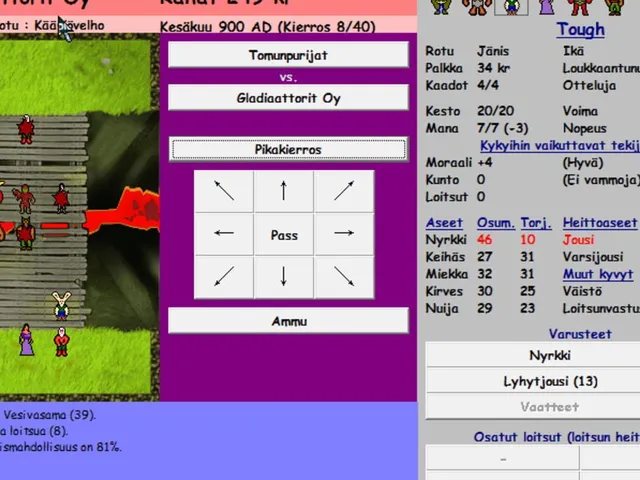Screen dimensions: 640x480
Task: Move gladiator down-left with the southwest arrow
Action: tap(224, 277)
